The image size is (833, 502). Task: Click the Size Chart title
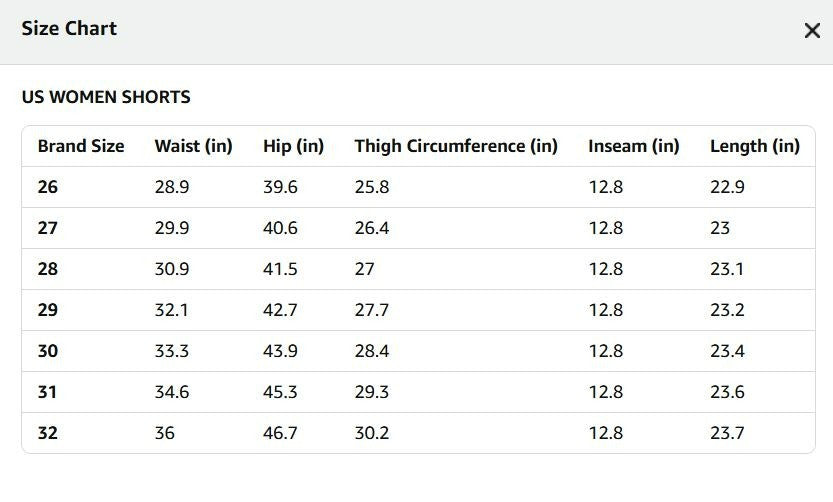69,29
